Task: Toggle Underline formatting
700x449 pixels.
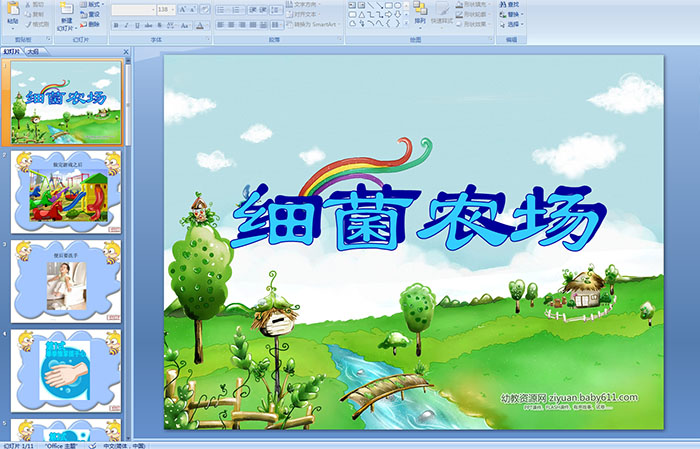Action: click(138, 25)
